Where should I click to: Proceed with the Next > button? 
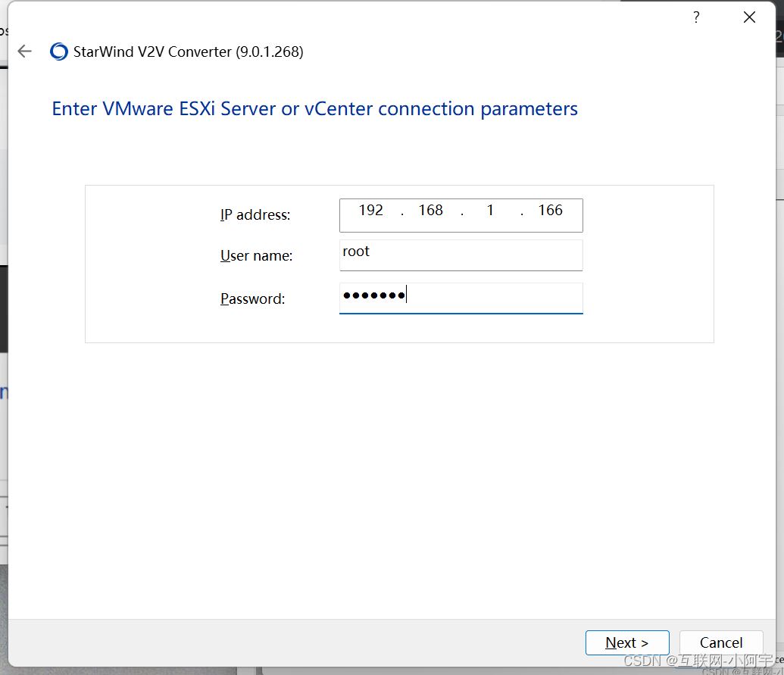[x=627, y=642]
